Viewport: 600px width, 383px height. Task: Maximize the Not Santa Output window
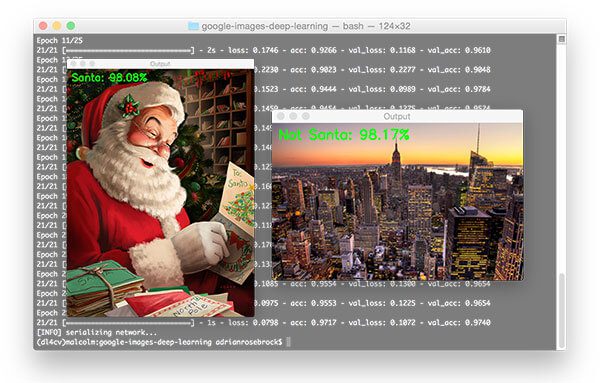coord(306,116)
